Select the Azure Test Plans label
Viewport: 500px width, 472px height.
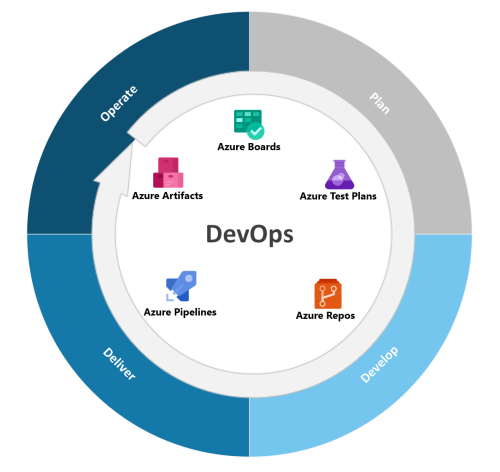tap(338, 196)
